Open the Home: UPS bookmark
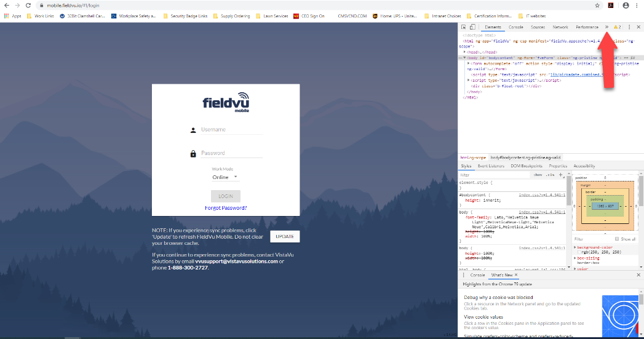 (395, 16)
